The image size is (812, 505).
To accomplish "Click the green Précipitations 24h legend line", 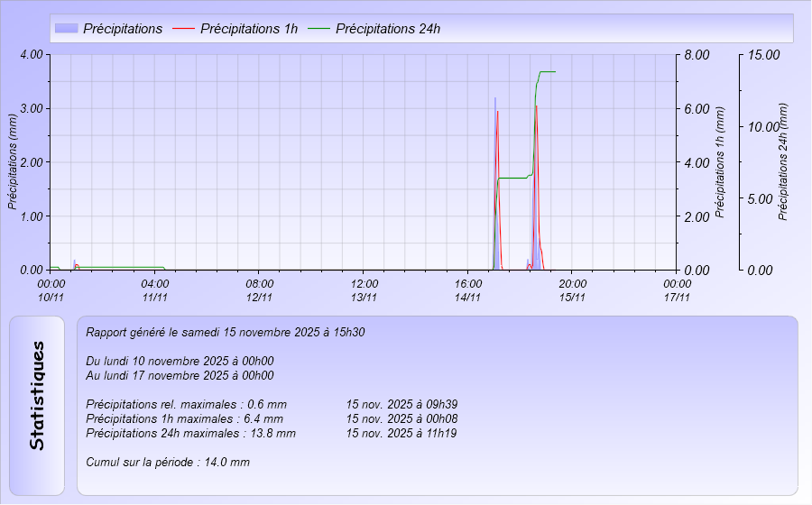I will tap(318, 28).
